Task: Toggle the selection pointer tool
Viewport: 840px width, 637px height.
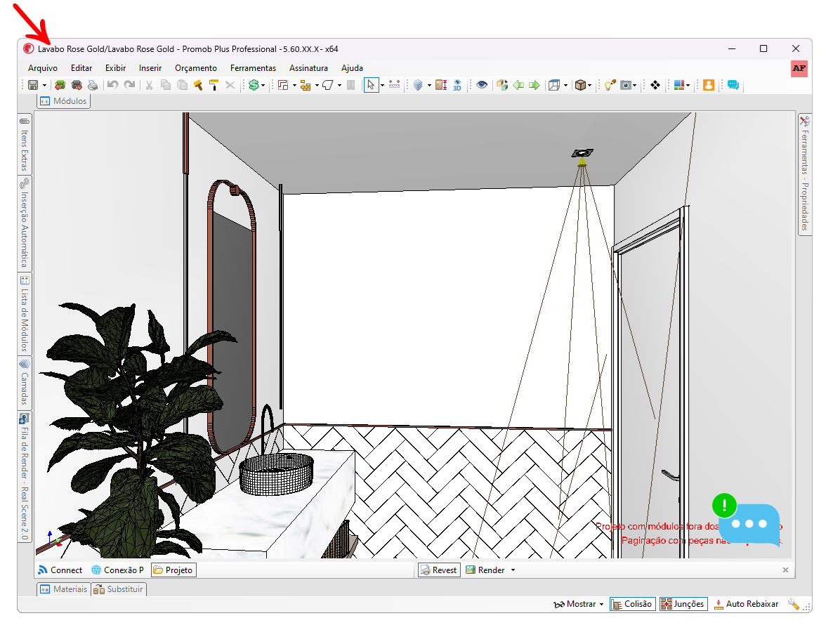Action: [x=372, y=85]
